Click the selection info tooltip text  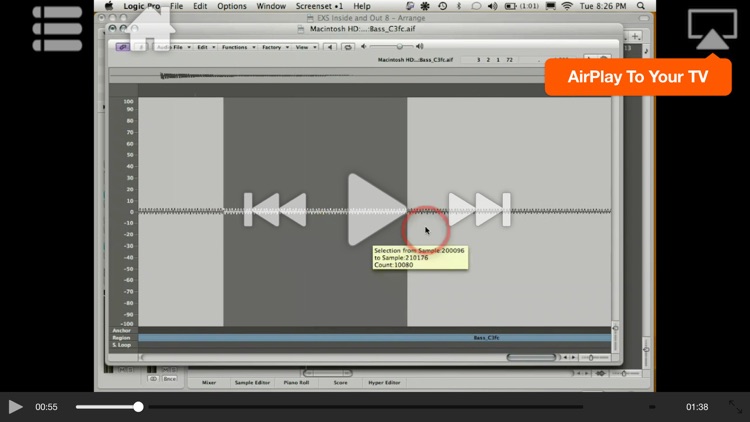tap(420, 257)
